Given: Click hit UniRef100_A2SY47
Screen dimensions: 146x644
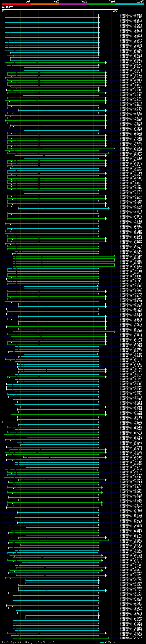Looking at the screenshot, I should (131, 40).
